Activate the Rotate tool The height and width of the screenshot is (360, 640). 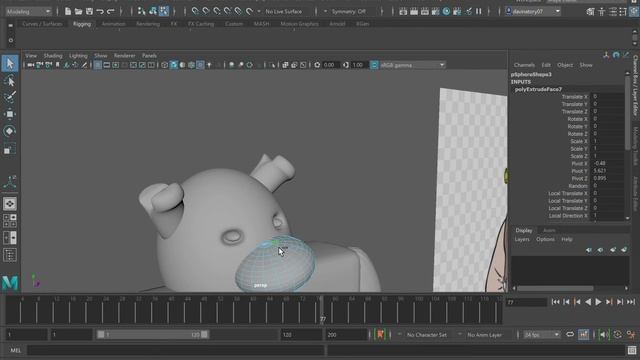pyautogui.click(x=10, y=131)
